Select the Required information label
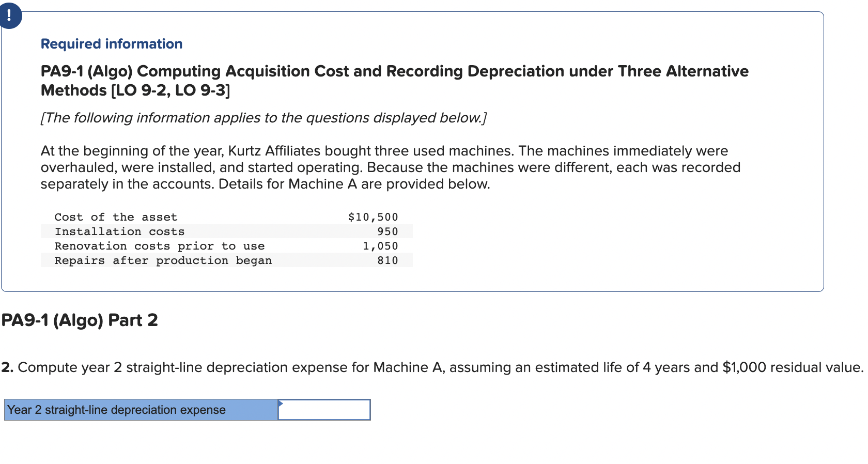Image resolution: width=868 pixels, height=464 pixels. coord(111,44)
